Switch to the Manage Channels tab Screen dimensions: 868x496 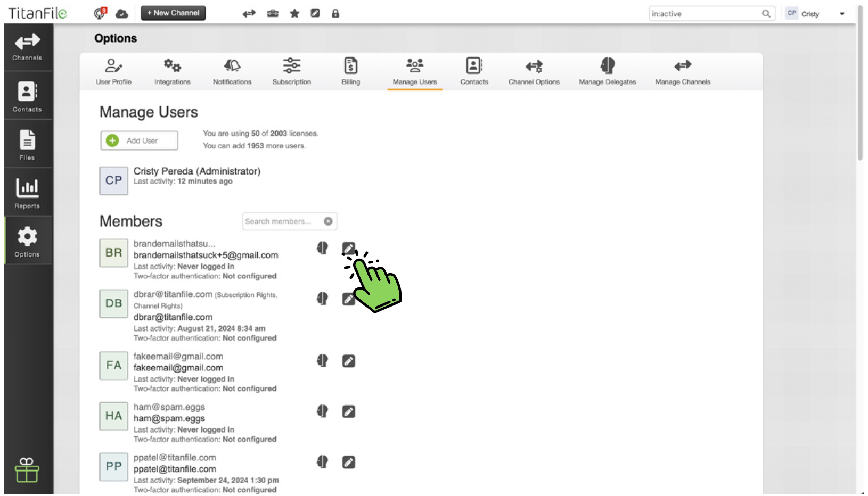tap(683, 71)
